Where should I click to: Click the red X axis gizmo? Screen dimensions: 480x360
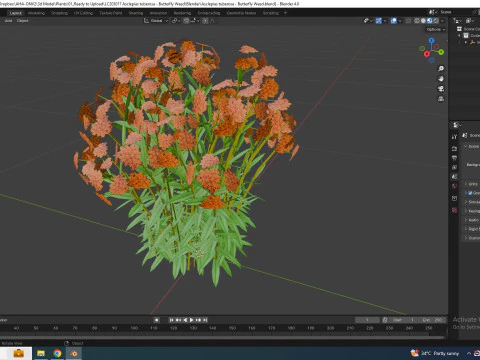click(x=427, y=54)
